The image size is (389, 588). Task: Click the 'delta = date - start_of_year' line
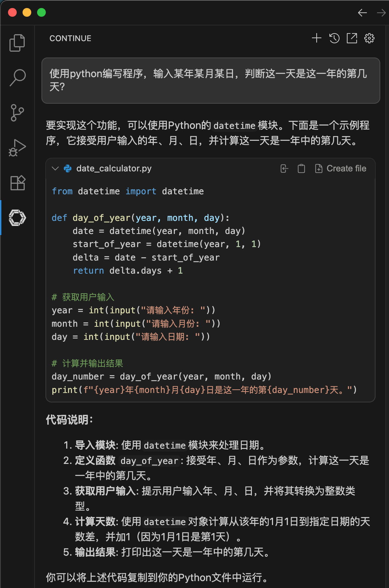point(146,258)
